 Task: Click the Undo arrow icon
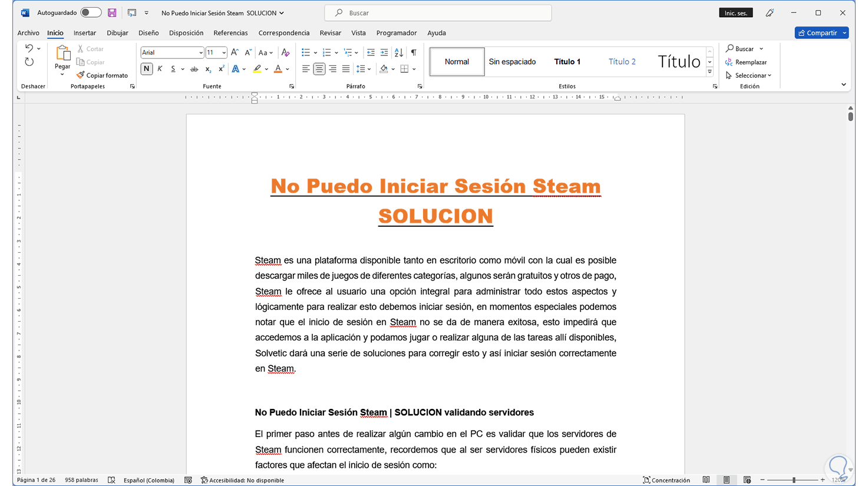point(29,49)
